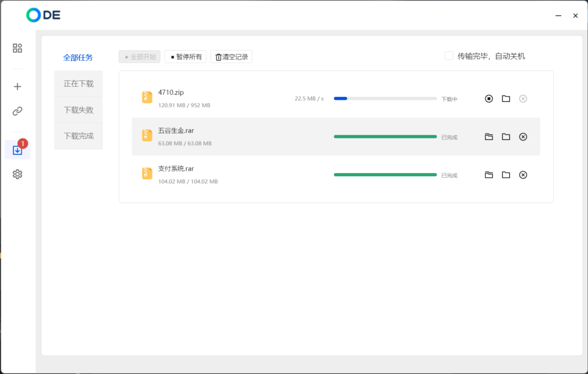Show 支付系统.rar in its folder
The height and width of the screenshot is (374, 588).
[x=506, y=175]
